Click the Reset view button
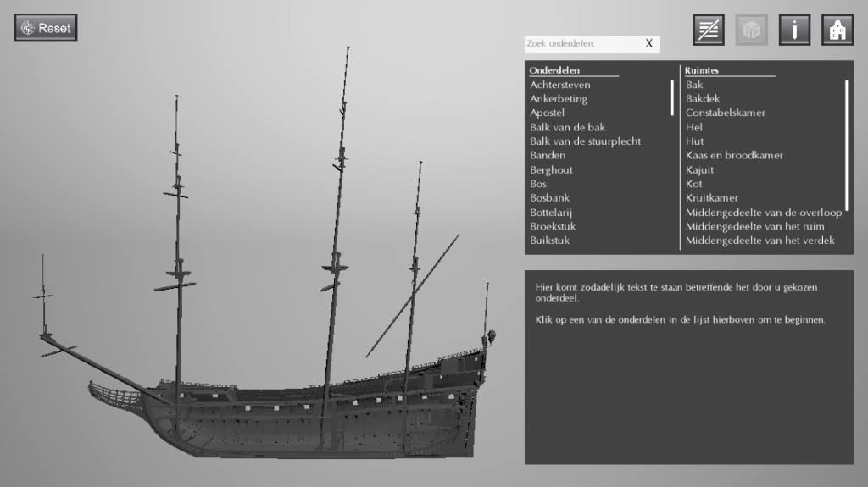 (46, 28)
